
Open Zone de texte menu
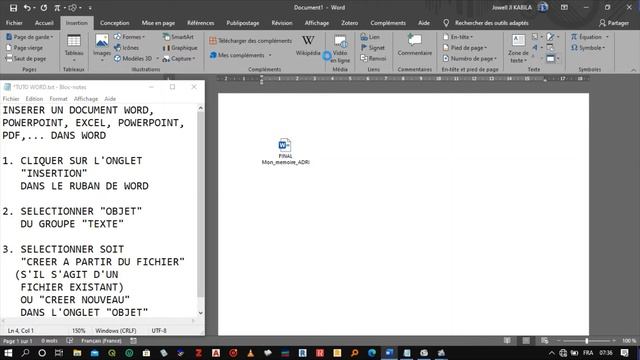[x=518, y=49]
